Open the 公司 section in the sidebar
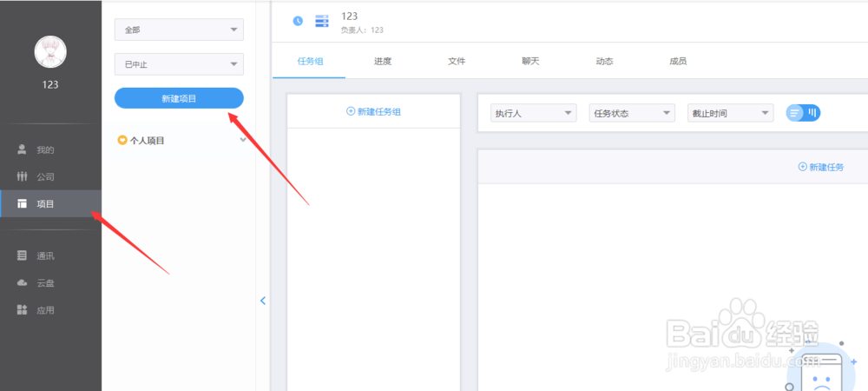Image resolution: width=868 pixels, height=391 pixels. tap(50, 177)
